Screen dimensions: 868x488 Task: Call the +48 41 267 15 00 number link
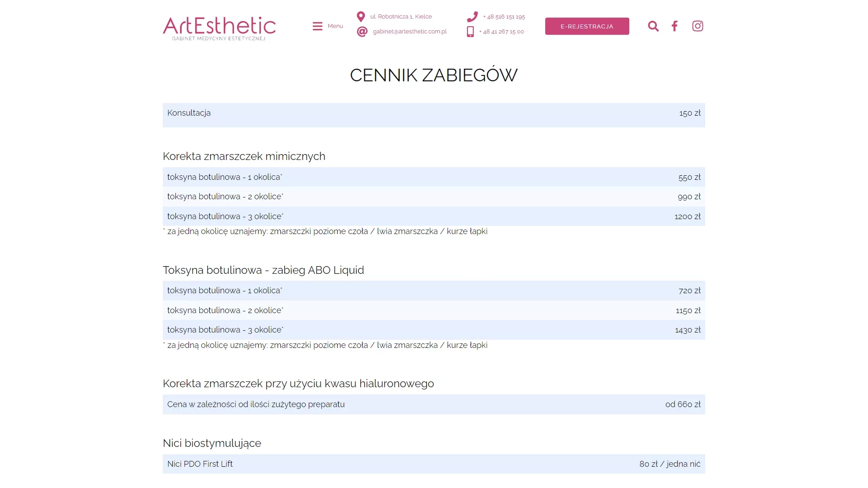(501, 32)
